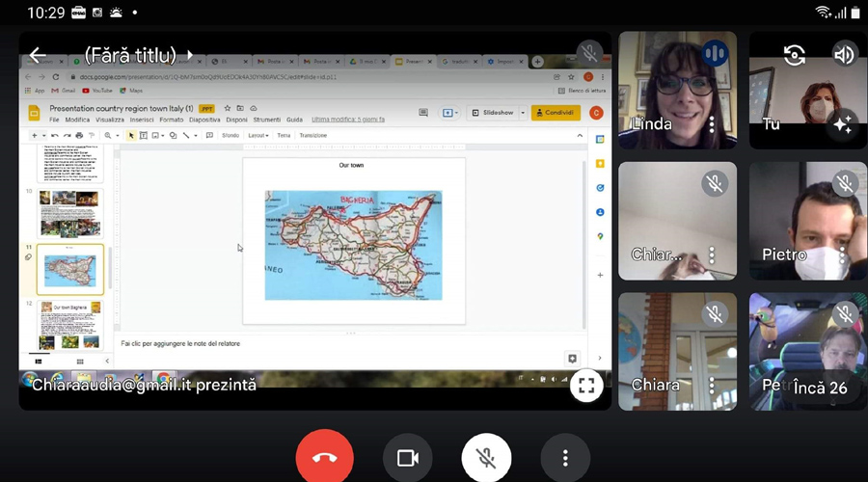868x482 pixels.
Task: Open the Inserisci menu
Action: [142, 120]
